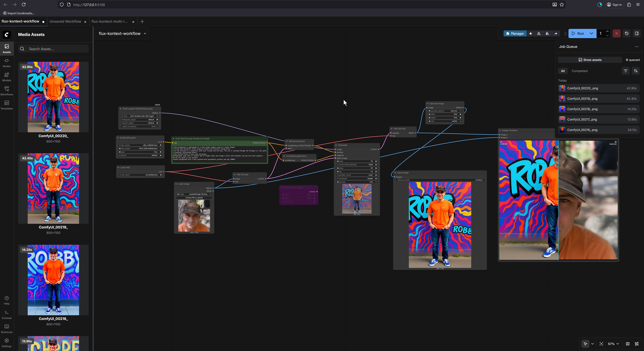Open the Templates library
This screenshot has width=644, height=351.
(7, 105)
